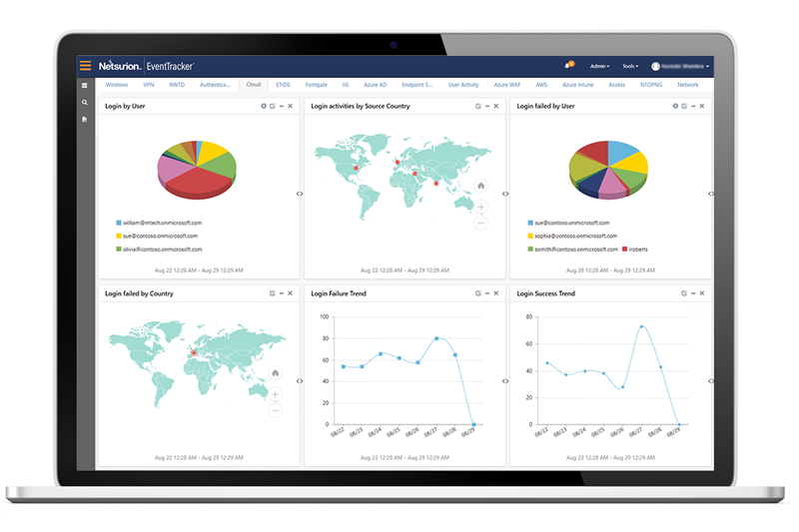Minimize the Login failed by User widget
The height and width of the screenshot is (532, 799).
693,106
